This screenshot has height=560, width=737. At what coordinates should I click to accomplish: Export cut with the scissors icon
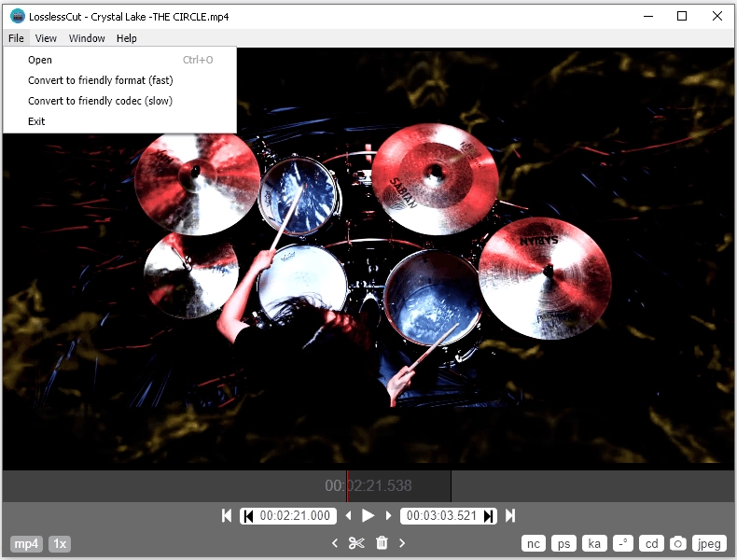click(356, 543)
